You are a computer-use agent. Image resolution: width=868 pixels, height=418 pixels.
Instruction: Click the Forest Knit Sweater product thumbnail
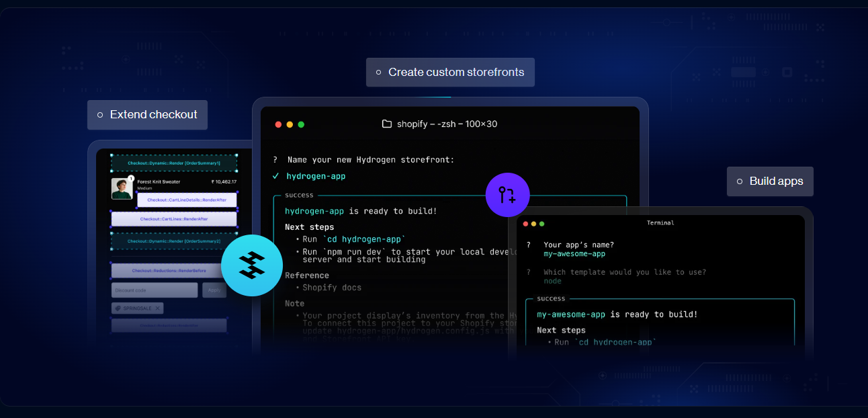(x=122, y=188)
